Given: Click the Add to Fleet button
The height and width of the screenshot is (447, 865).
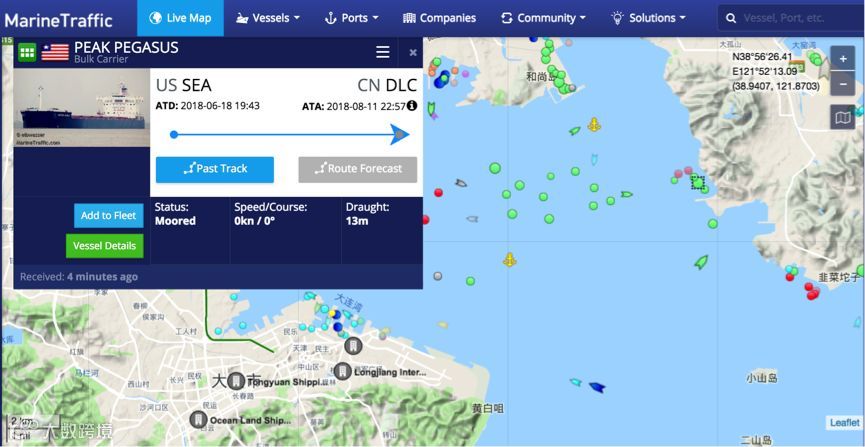Looking at the screenshot, I should [109, 216].
